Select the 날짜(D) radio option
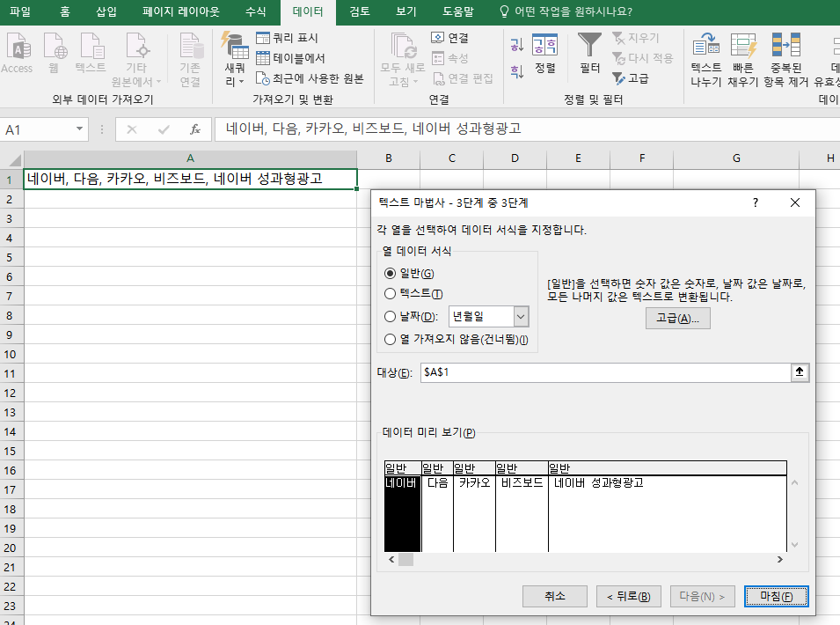The height and width of the screenshot is (625, 840). (390, 316)
